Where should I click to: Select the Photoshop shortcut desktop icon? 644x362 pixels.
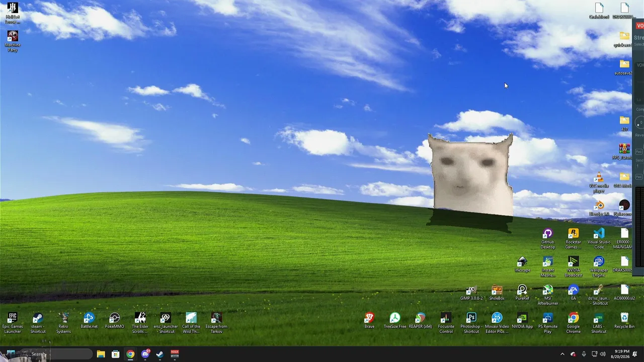pyautogui.click(x=471, y=322)
